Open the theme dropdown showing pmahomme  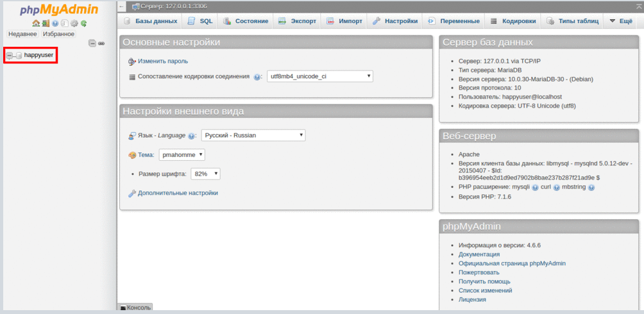coord(182,154)
